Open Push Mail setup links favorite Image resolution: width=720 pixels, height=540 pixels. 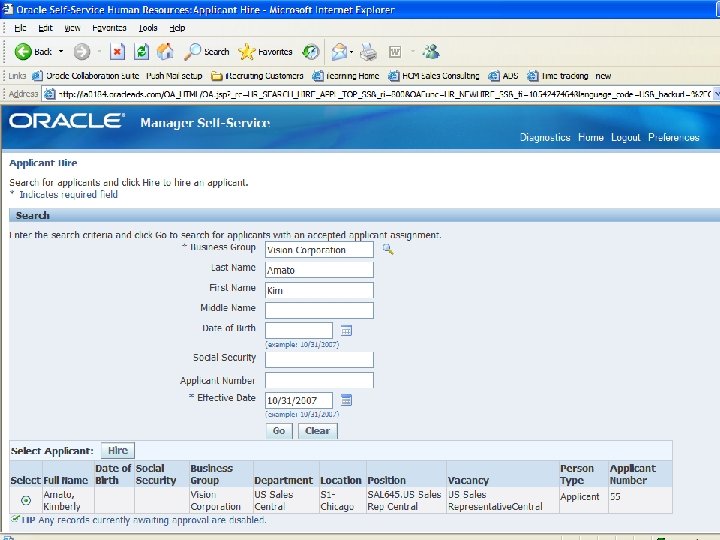(x=174, y=76)
